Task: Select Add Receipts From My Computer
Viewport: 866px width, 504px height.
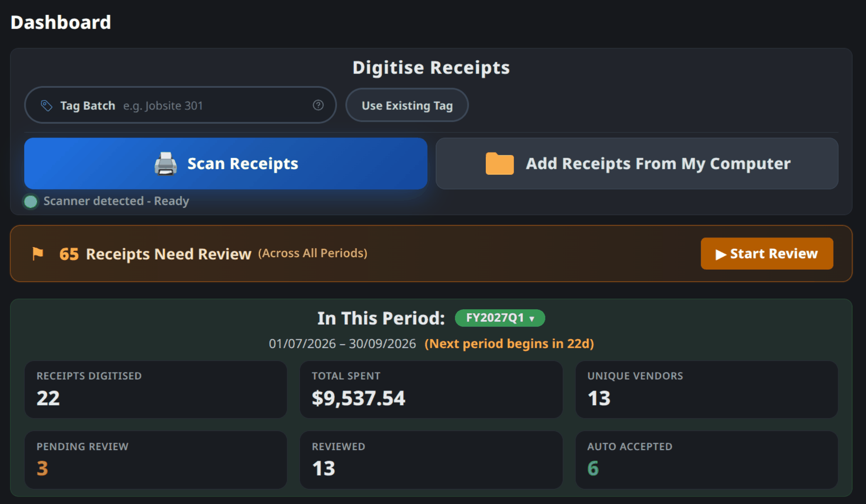Action: point(637,164)
